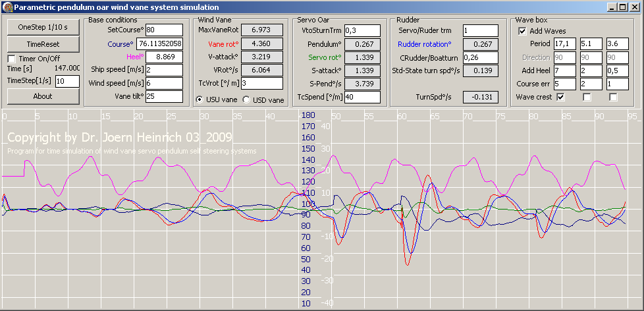Edit the CRudder/Boatturn field
This screenshot has width=644, height=311.
(x=481, y=57)
